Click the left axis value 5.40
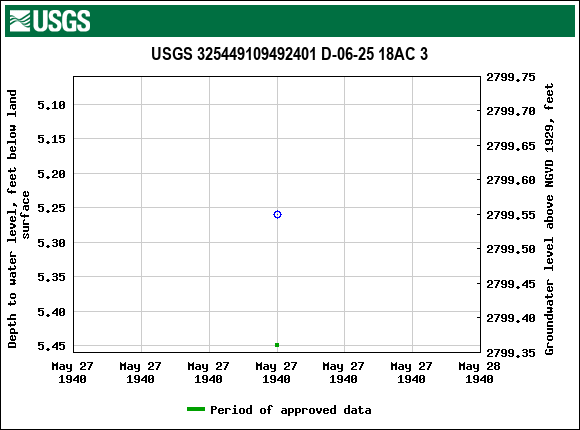 point(51,312)
